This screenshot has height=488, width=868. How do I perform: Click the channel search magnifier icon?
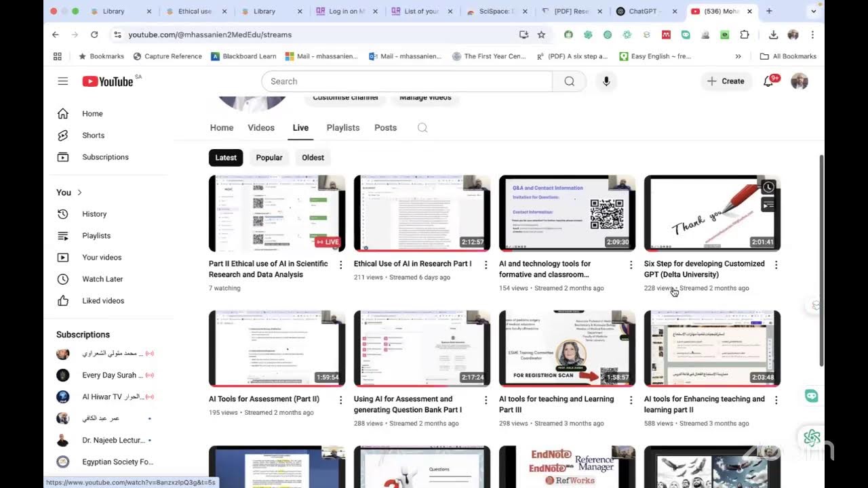(422, 127)
